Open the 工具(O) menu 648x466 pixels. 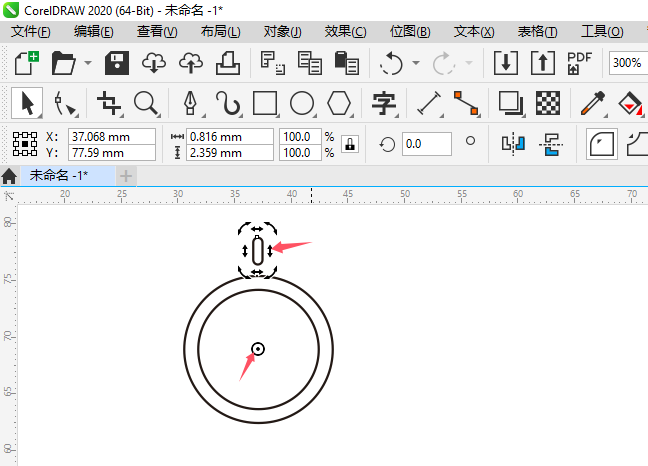[602, 32]
